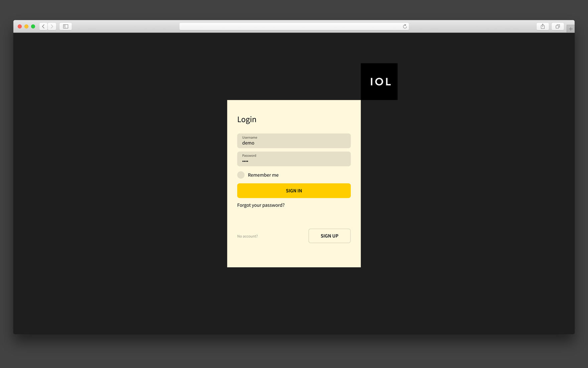Click the "No account?" text
The width and height of the screenshot is (588, 368).
247,236
